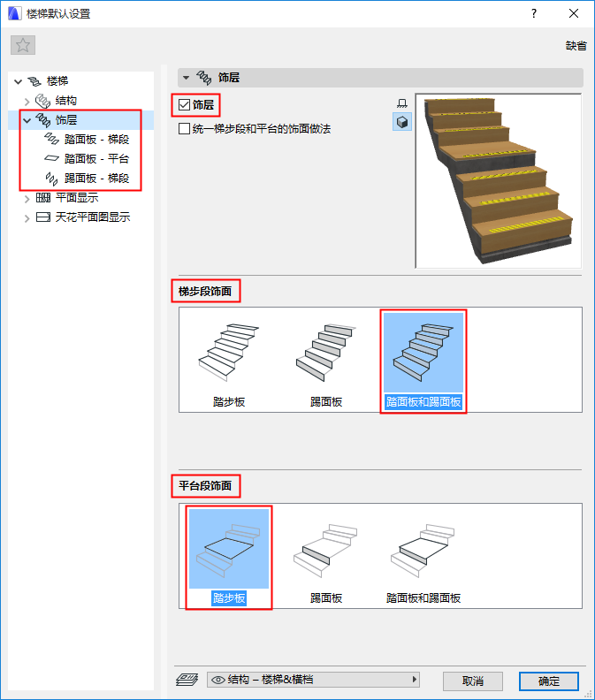Expand the 平面显示 tree node
Image resolution: width=595 pixels, height=700 pixels.
point(27,199)
